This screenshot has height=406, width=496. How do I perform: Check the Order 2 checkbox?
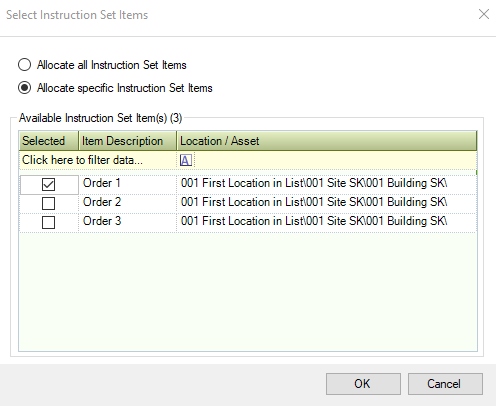48,203
